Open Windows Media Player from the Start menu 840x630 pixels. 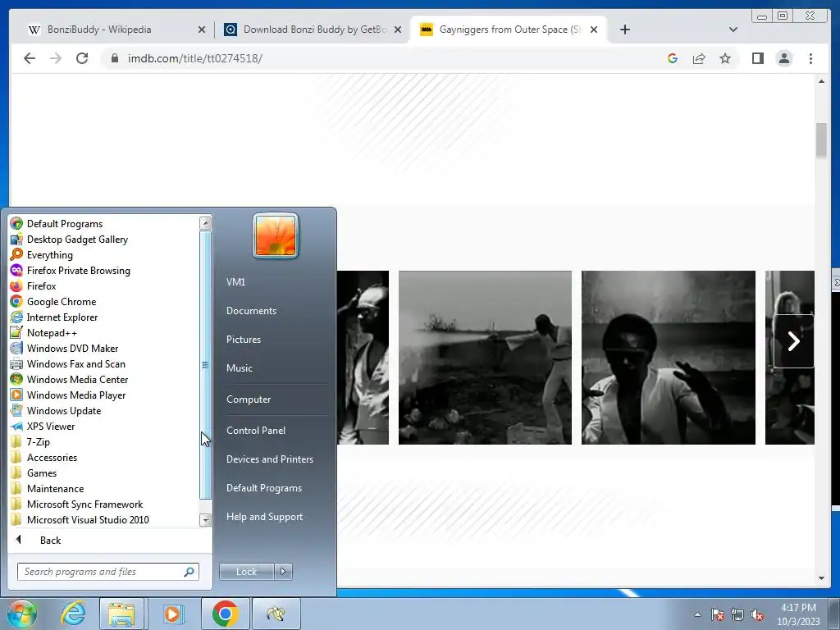(68, 395)
